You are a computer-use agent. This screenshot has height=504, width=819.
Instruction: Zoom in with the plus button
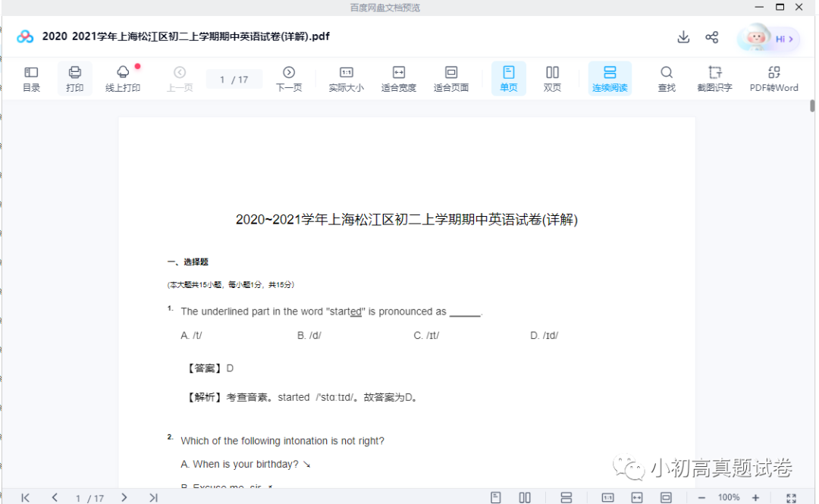pyautogui.click(x=755, y=498)
